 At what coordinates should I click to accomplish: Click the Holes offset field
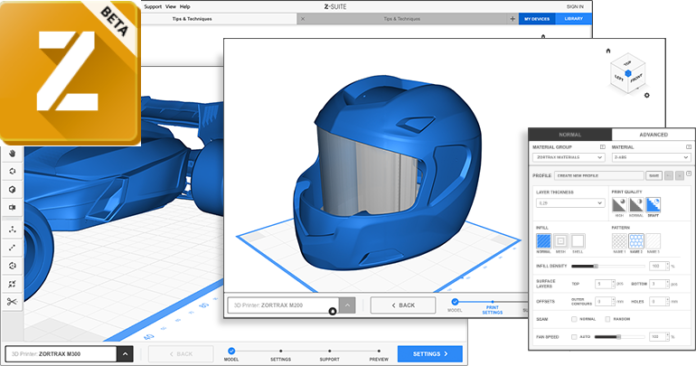click(x=659, y=302)
